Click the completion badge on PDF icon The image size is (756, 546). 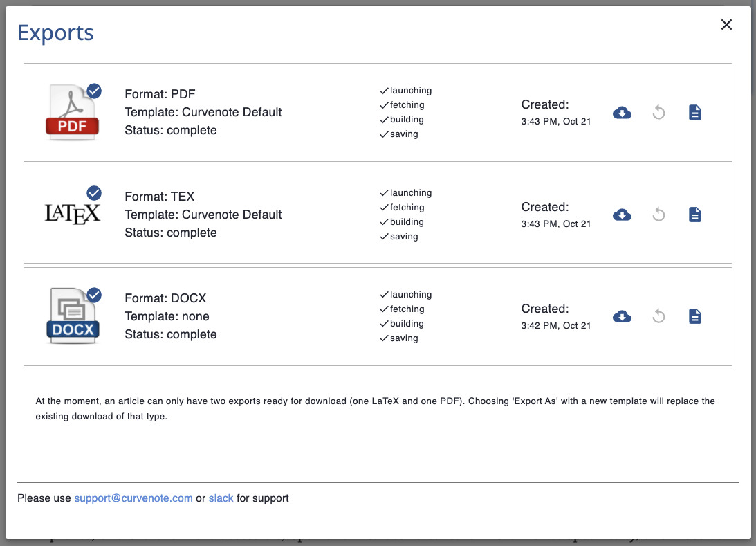click(94, 91)
